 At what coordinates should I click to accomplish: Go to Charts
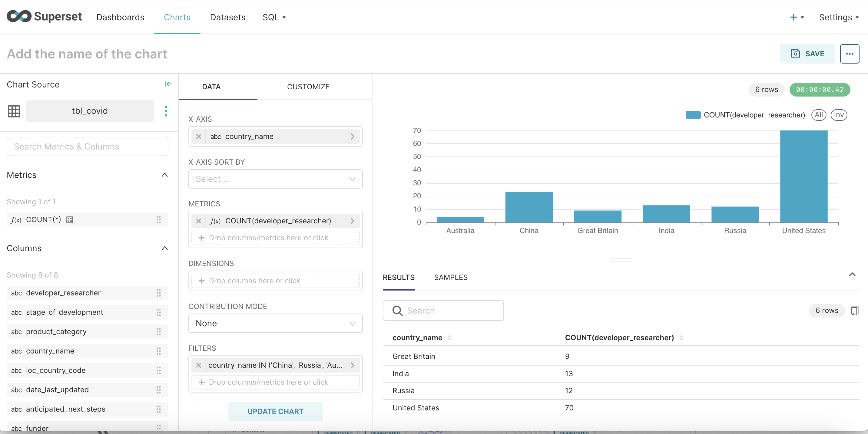click(x=177, y=17)
